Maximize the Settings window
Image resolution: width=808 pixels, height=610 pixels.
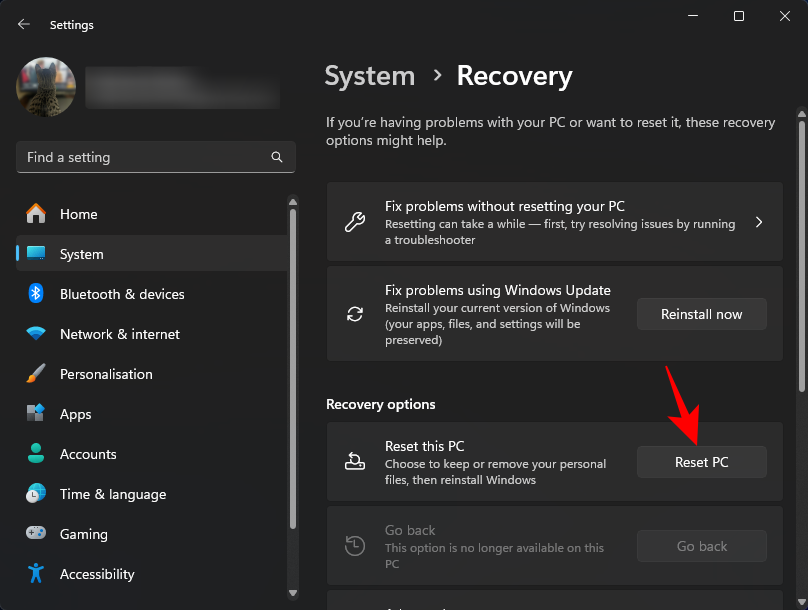(x=738, y=16)
